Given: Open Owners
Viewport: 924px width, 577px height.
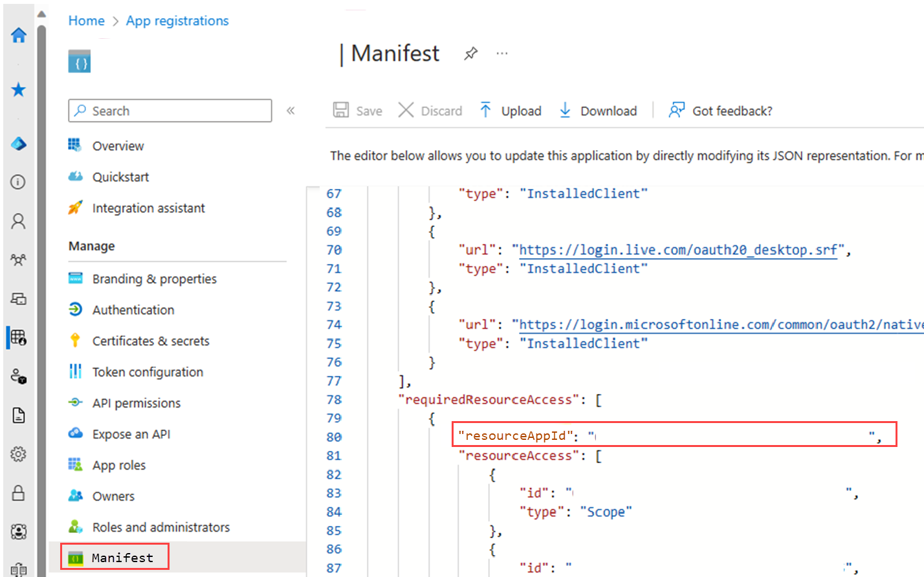Looking at the screenshot, I should pos(113,496).
